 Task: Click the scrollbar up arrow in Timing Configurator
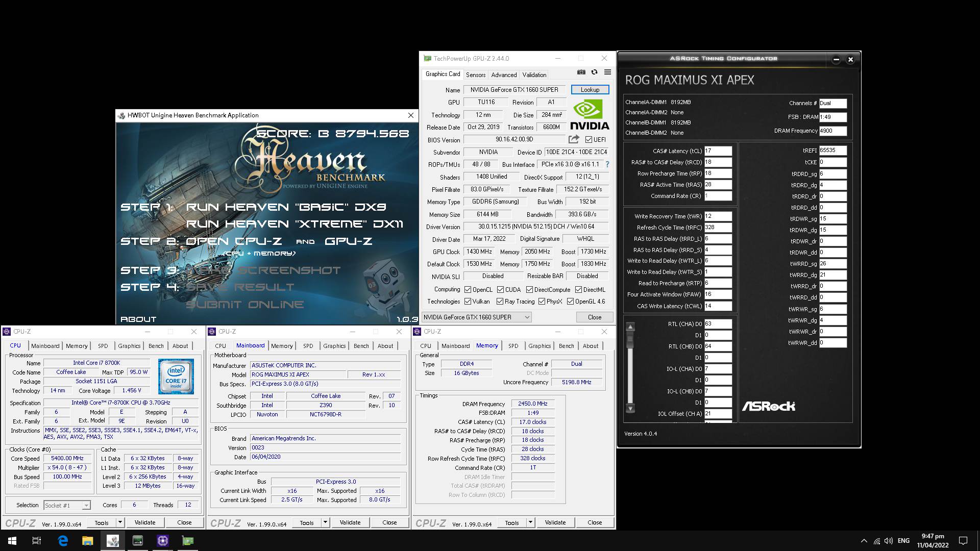[x=630, y=327]
